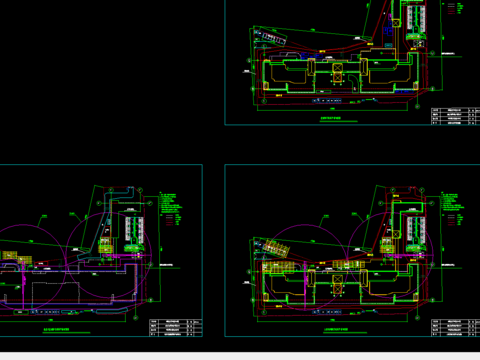Pick the yellow crossed box in the top-right plan
This screenshot has height=360, width=480.
click(x=337, y=68)
